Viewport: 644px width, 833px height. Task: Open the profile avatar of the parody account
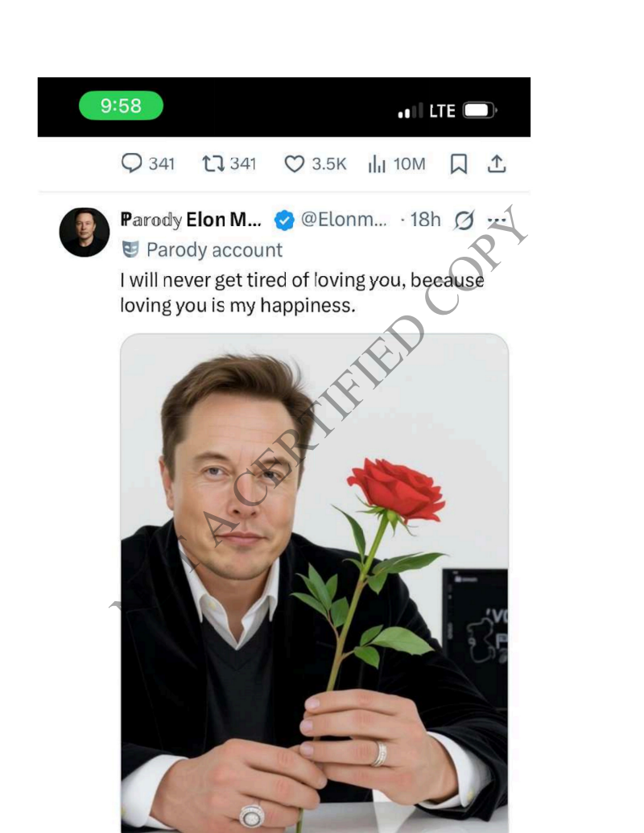click(x=85, y=232)
